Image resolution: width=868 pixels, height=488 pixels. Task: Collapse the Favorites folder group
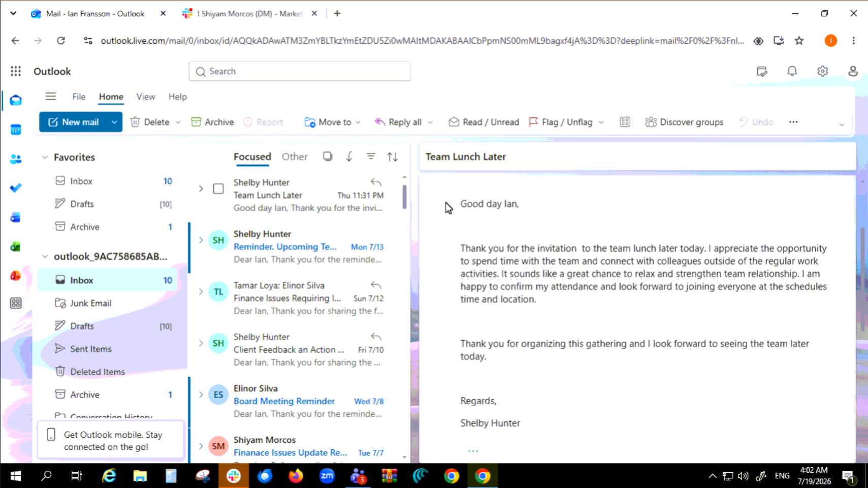click(x=45, y=157)
